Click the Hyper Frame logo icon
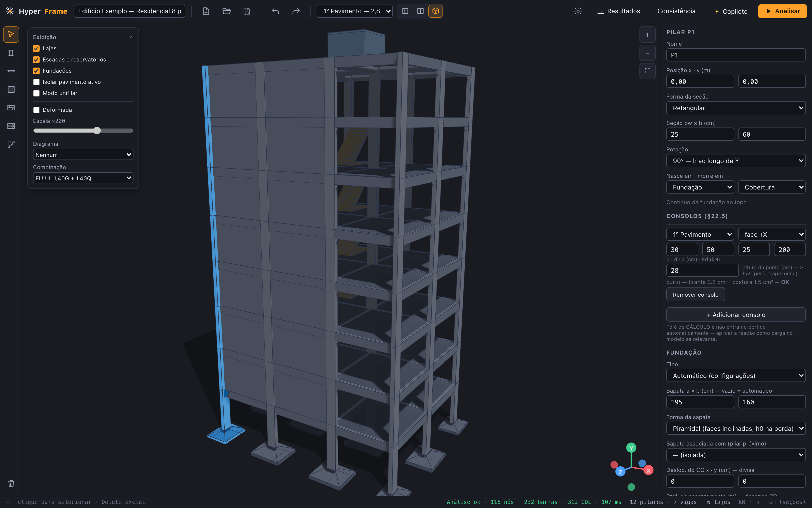This screenshot has width=812, height=508. pos(10,11)
